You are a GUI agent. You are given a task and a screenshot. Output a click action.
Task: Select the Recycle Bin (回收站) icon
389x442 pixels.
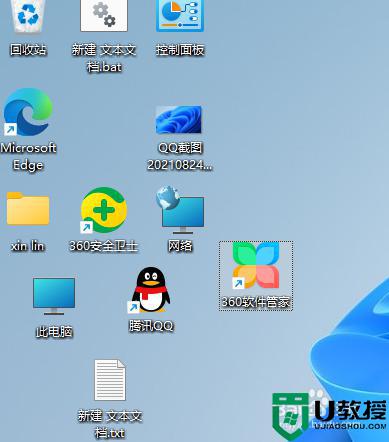click(x=28, y=16)
